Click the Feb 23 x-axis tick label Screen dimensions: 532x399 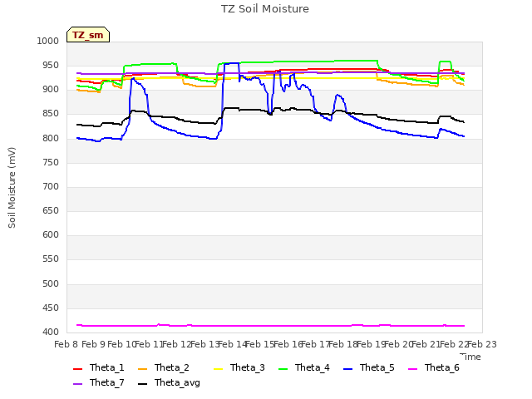pos(482,344)
